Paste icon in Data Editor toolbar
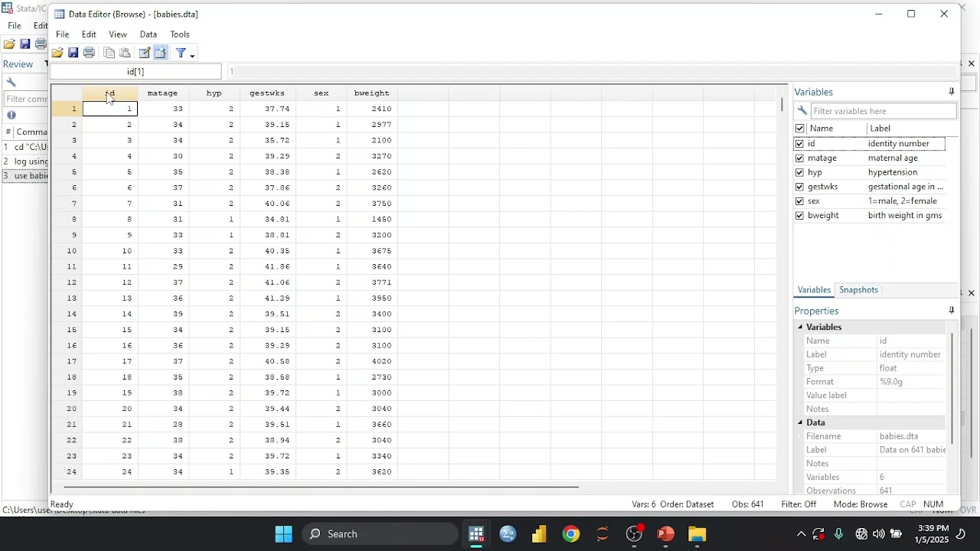 pyautogui.click(x=126, y=54)
